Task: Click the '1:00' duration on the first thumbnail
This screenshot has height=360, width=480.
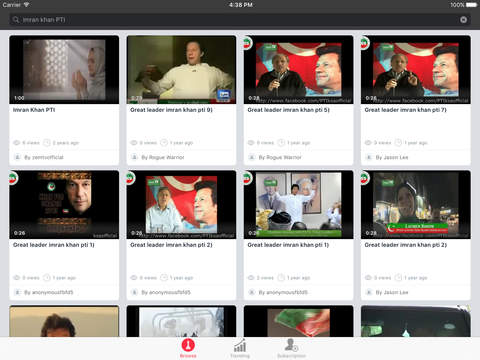Action: [x=19, y=98]
